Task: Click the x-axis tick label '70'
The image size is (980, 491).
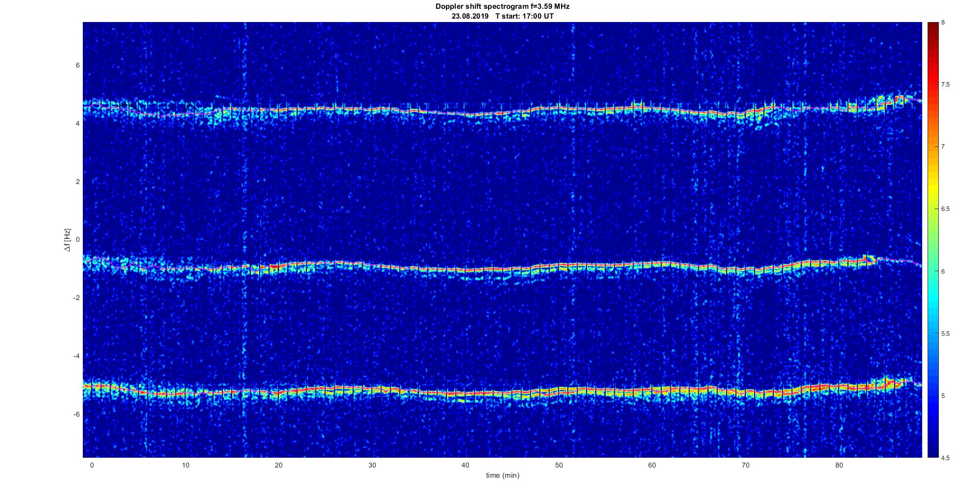Action: (x=746, y=465)
